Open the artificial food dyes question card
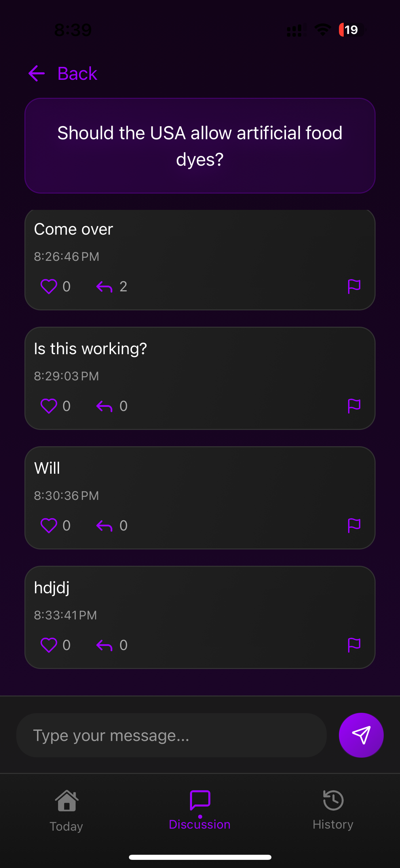This screenshot has height=868, width=400. (200, 145)
